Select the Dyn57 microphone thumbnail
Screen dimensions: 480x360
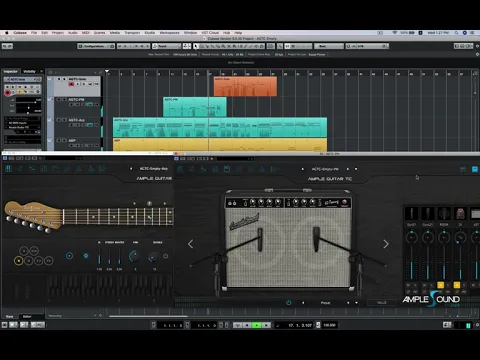click(x=412, y=213)
